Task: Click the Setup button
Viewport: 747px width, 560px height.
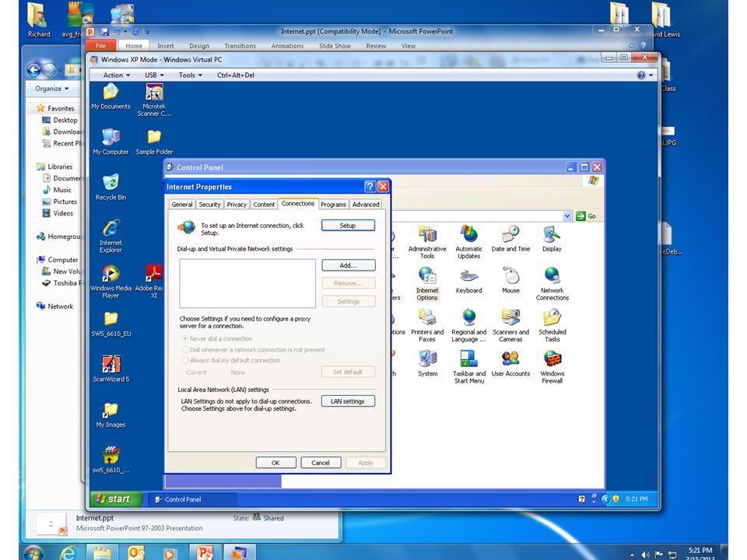Action: (348, 226)
